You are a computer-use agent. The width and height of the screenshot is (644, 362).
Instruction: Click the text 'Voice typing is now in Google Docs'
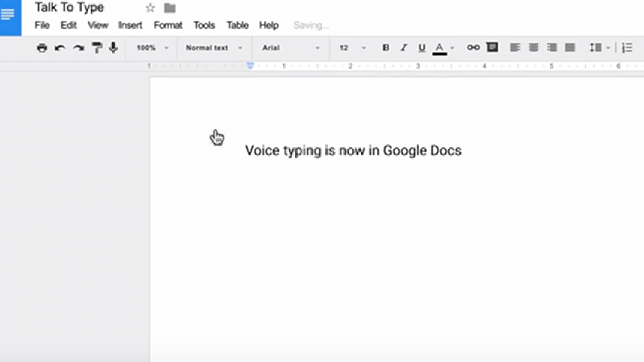click(x=353, y=151)
